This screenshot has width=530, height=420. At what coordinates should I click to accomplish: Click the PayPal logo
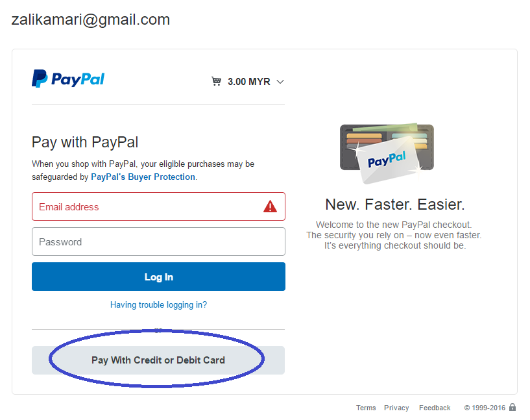click(68, 79)
